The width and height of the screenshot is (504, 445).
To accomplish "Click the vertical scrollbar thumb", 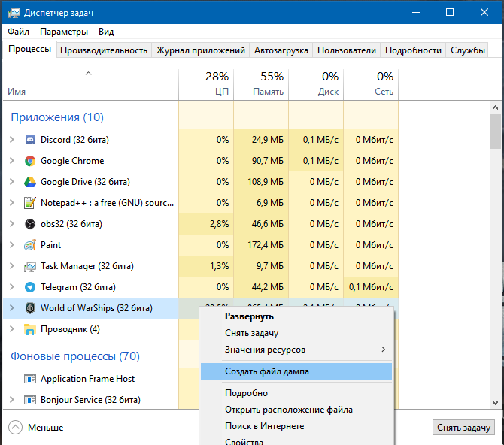I will tap(495, 131).
